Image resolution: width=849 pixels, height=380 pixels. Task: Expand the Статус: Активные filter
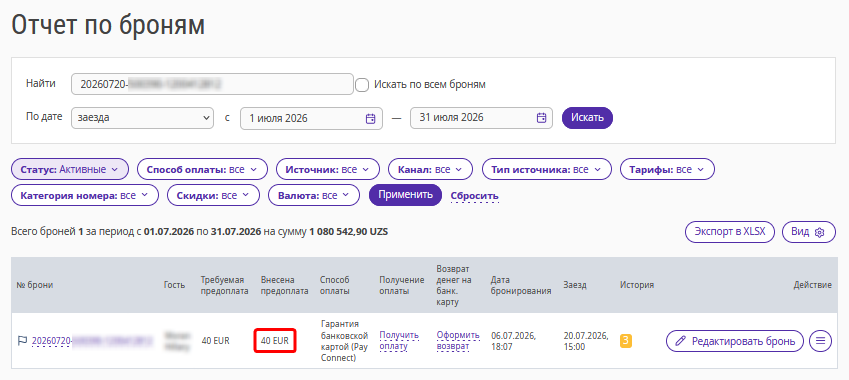click(70, 169)
